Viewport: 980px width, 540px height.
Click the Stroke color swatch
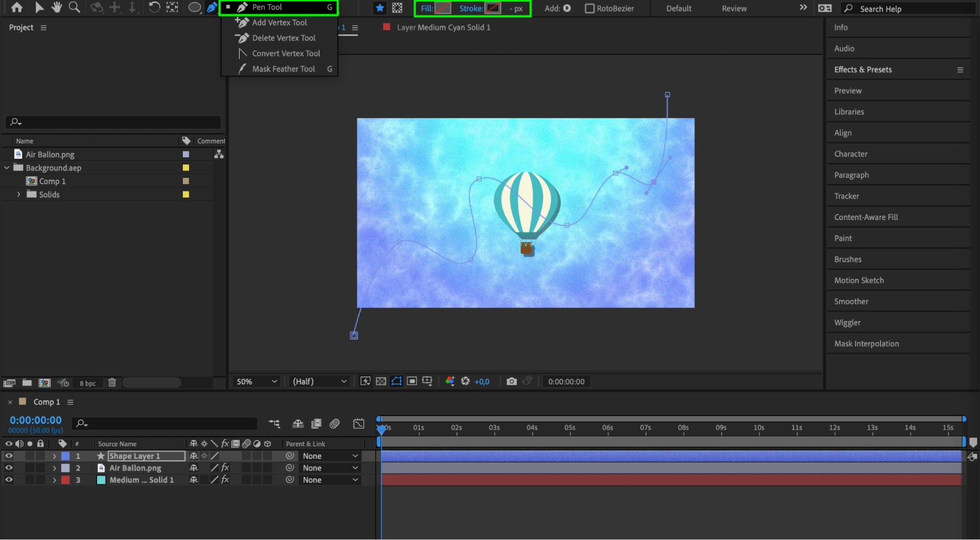[493, 8]
